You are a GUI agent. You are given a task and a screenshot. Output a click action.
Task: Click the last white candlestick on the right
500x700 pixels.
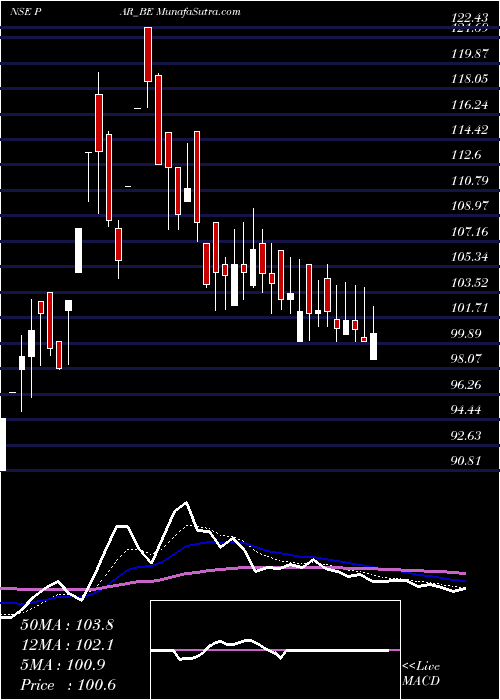click(373, 346)
